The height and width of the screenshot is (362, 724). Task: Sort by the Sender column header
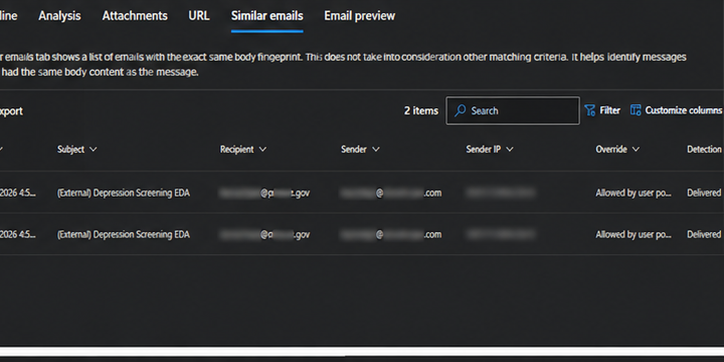click(x=354, y=149)
